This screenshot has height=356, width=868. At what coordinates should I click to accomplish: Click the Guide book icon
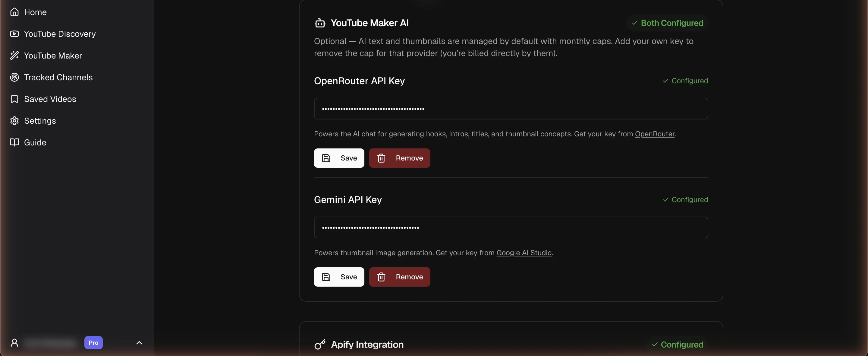pos(14,142)
